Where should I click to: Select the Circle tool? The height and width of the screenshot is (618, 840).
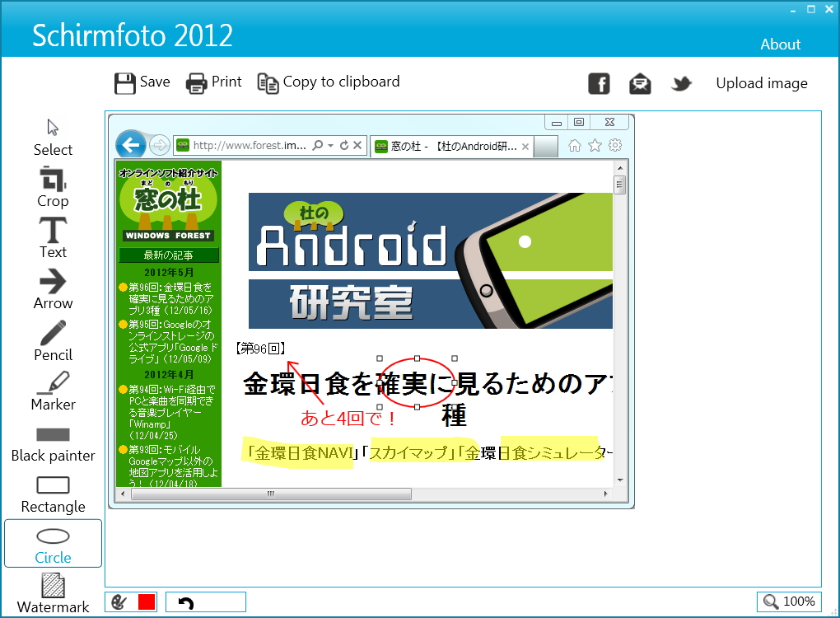tap(53, 544)
